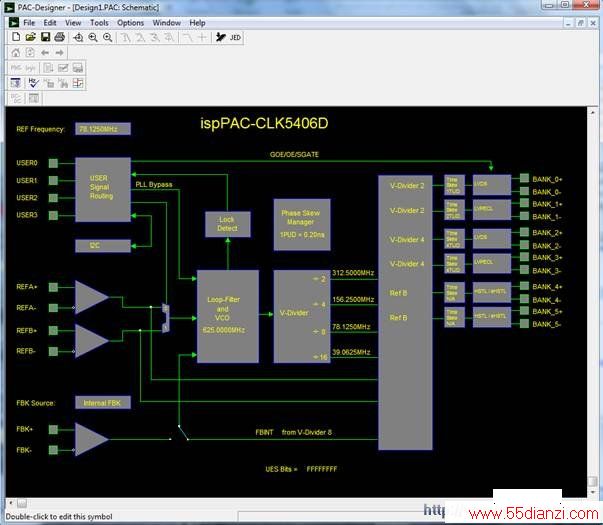Select the V-Divider block

302,316
